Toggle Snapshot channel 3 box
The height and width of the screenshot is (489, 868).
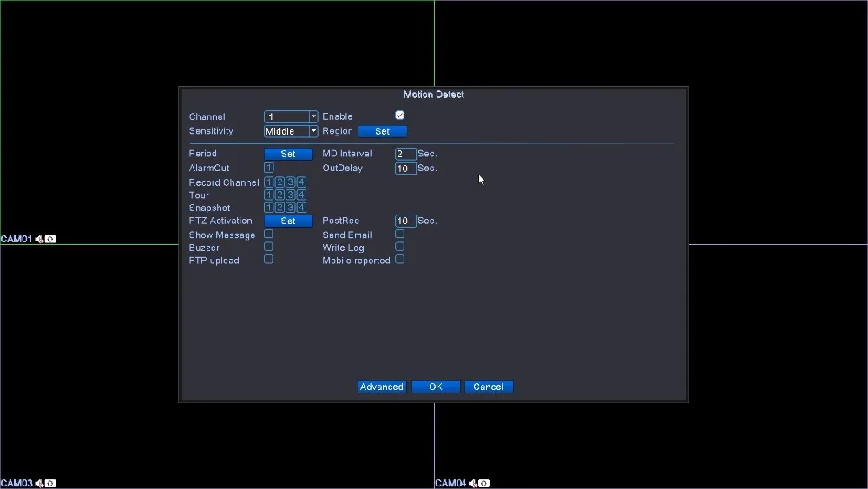[x=290, y=208]
